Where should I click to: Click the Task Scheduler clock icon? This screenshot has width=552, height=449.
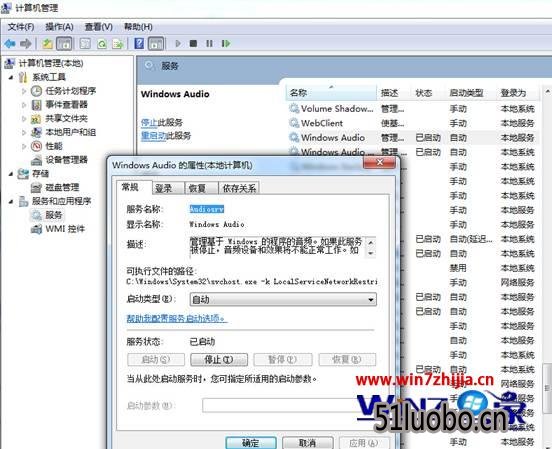pos(36,91)
